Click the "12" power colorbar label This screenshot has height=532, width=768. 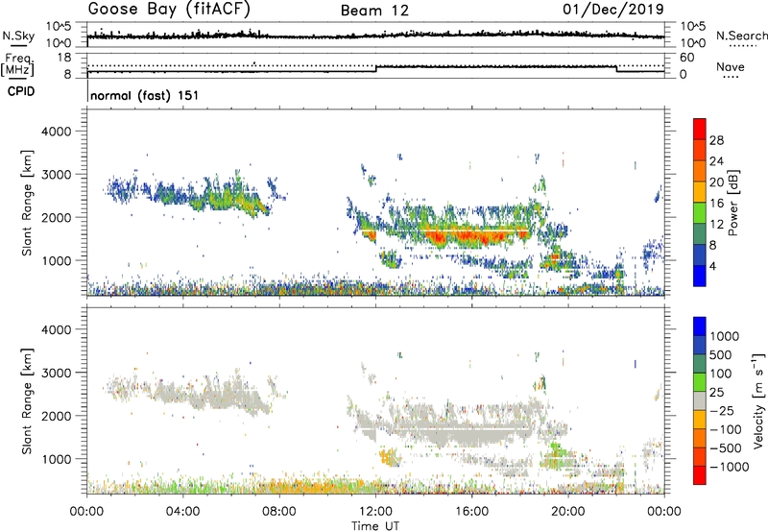tap(716, 225)
